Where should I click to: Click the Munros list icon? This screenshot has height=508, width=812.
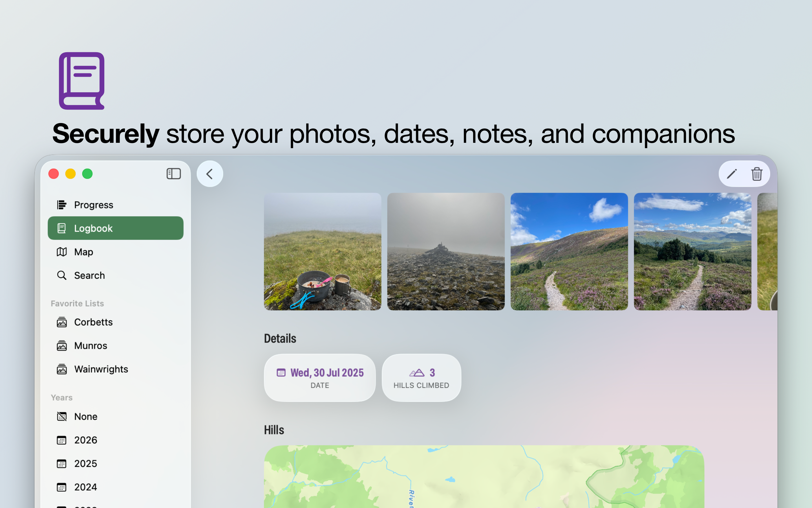click(x=62, y=345)
